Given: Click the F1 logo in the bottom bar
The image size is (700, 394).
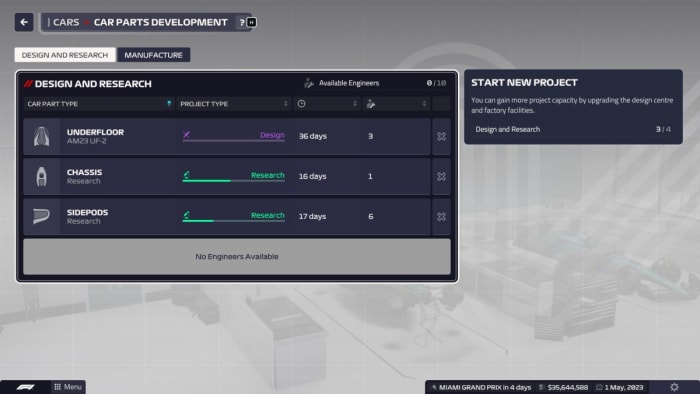Looking at the screenshot, I should [25, 387].
